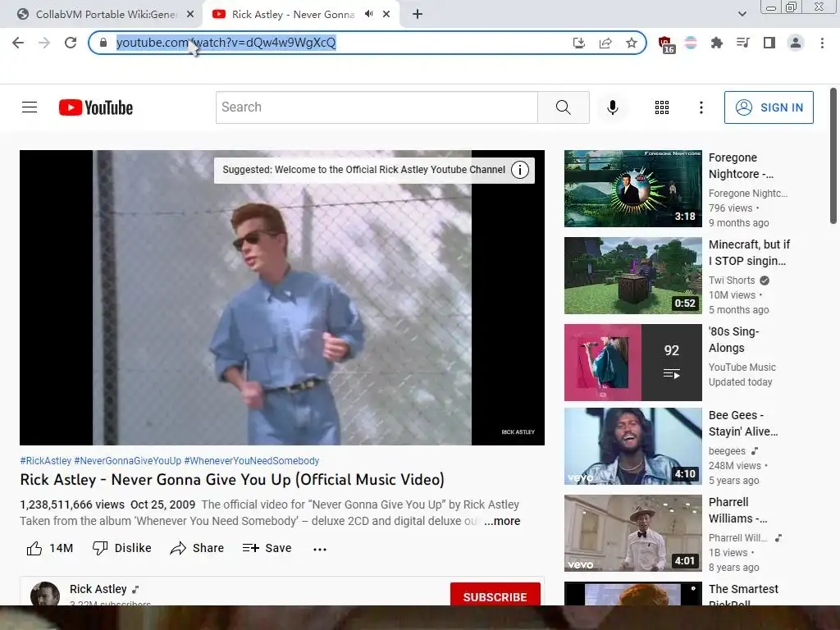Go back to the previous page
Screen dimensions: 840x630
pyautogui.click(x=18, y=43)
